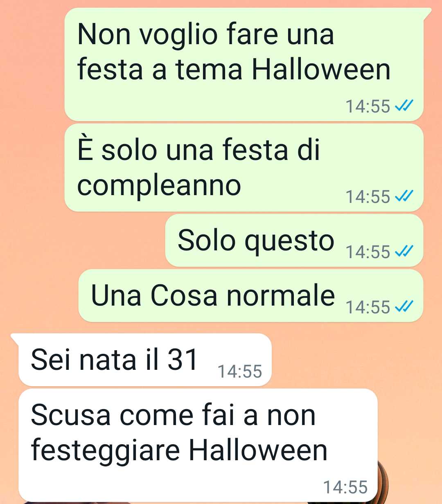Tap the 14:55 timestamp on 'Sei nata il 31'
Viewport: 442px width, 504px height.
[240, 371]
